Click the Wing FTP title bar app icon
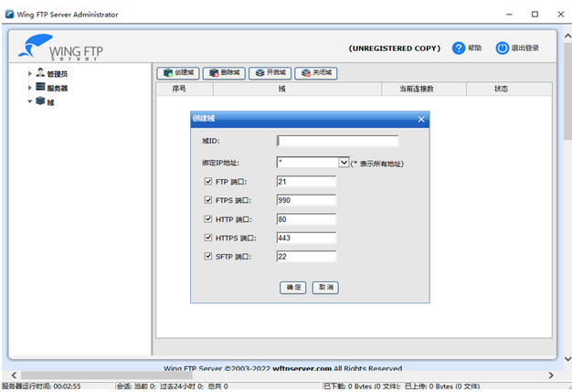This screenshot has width=572, height=392. (9, 15)
